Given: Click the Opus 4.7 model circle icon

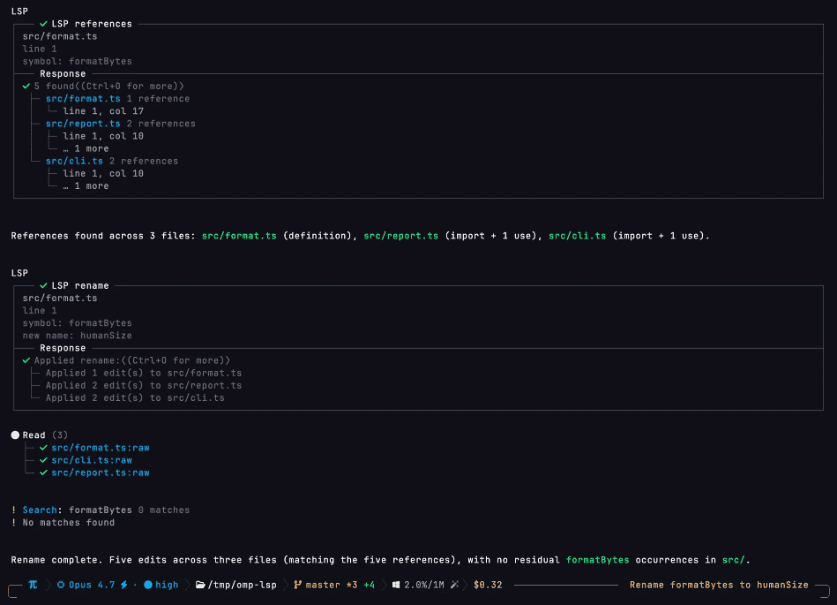Looking at the screenshot, I should click(x=61, y=585).
